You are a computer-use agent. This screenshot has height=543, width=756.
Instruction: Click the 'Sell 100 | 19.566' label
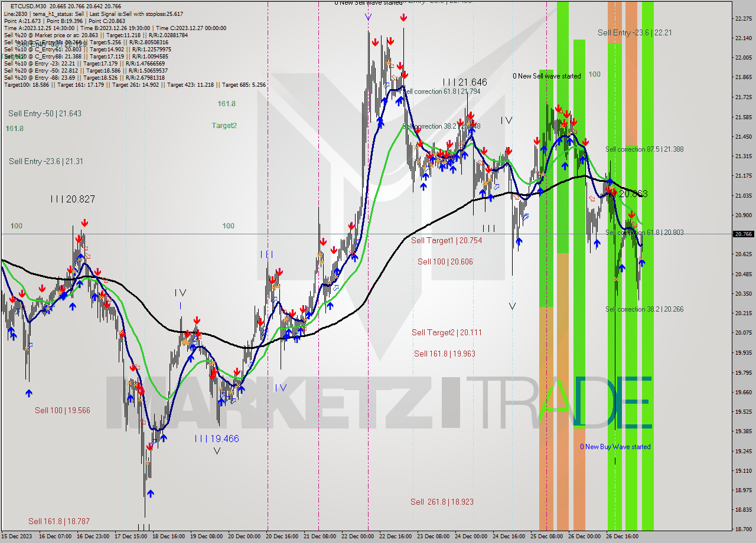63,410
